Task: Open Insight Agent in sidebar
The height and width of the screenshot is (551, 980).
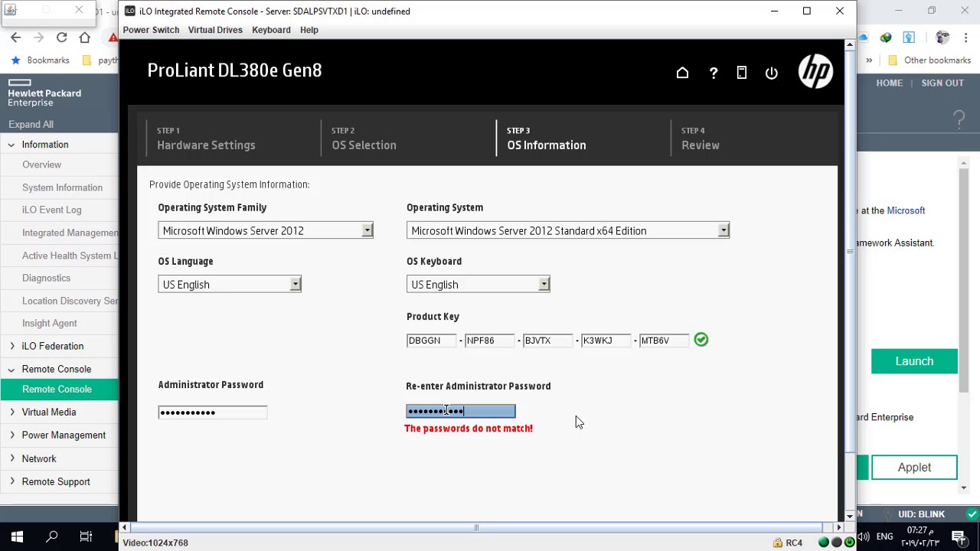Action: [49, 323]
